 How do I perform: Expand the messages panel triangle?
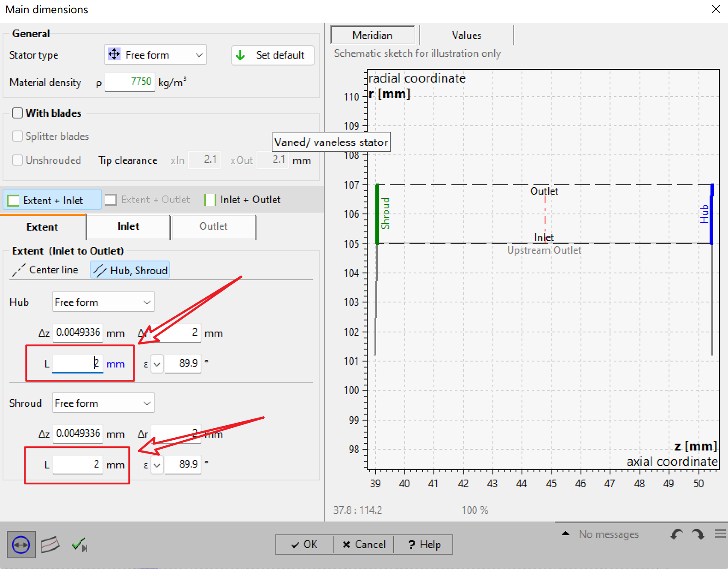[x=566, y=533]
